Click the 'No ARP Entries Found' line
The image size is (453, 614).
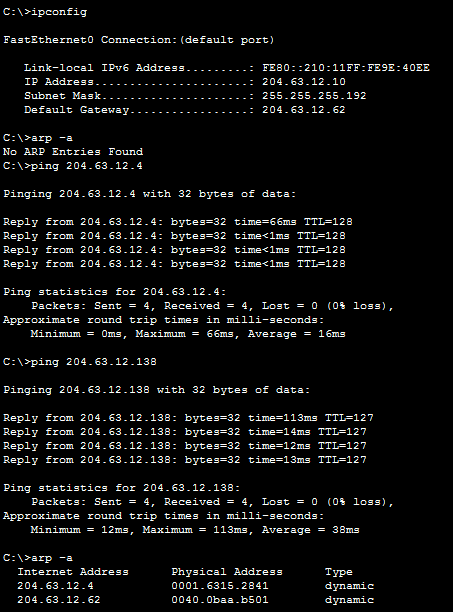pyautogui.click(x=73, y=152)
